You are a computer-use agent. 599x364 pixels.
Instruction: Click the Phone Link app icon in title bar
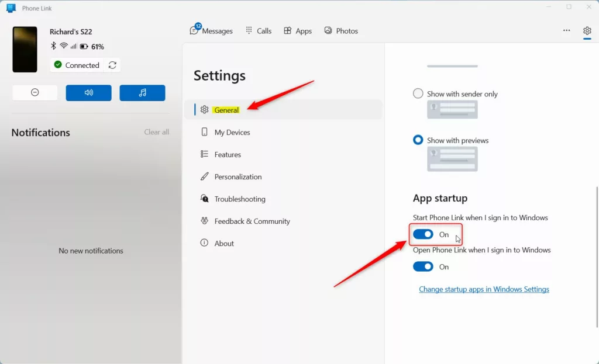pyautogui.click(x=11, y=8)
